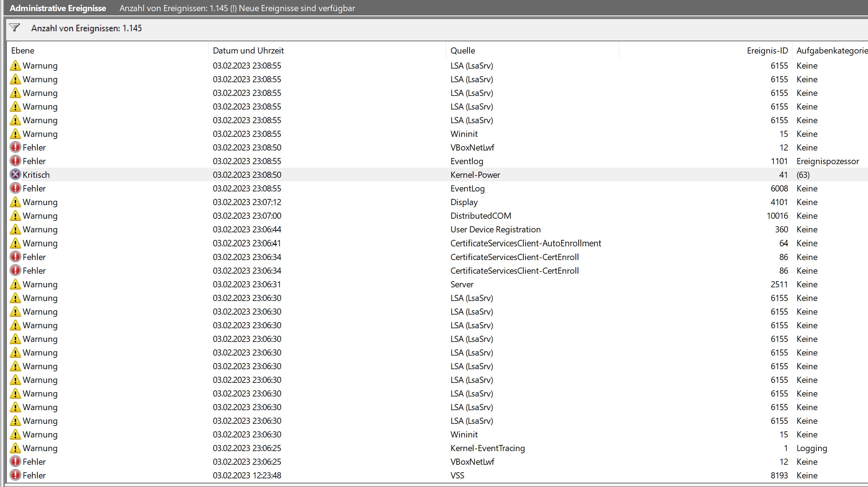Select the EventLog 6008 error row
868x487 pixels.
click(x=467, y=189)
